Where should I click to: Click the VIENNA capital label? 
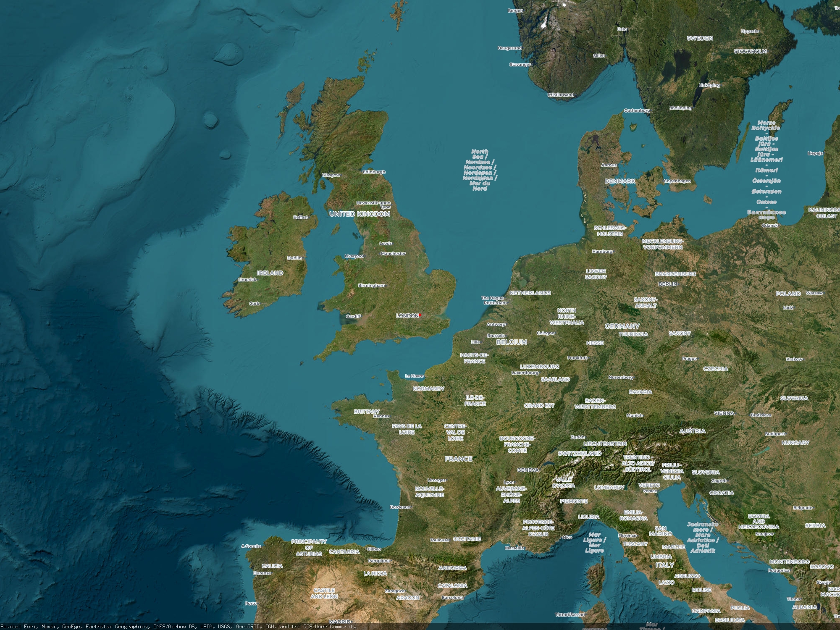coord(724,413)
